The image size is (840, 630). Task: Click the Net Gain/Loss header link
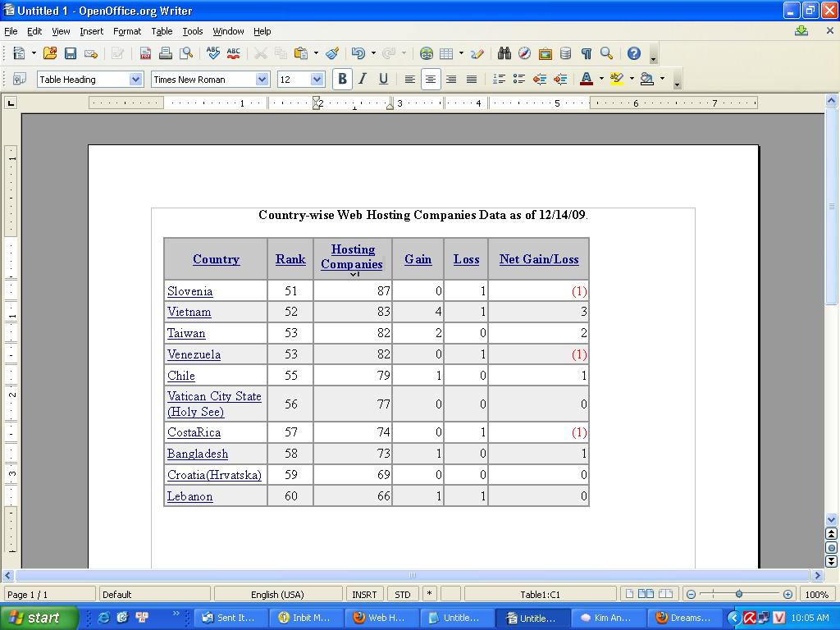(539, 259)
